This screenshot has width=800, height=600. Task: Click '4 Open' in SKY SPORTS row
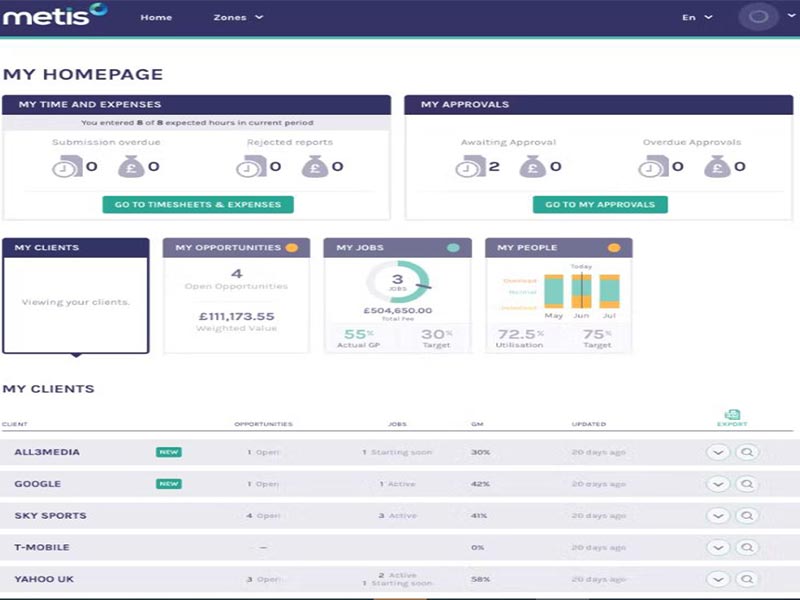click(x=263, y=516)
